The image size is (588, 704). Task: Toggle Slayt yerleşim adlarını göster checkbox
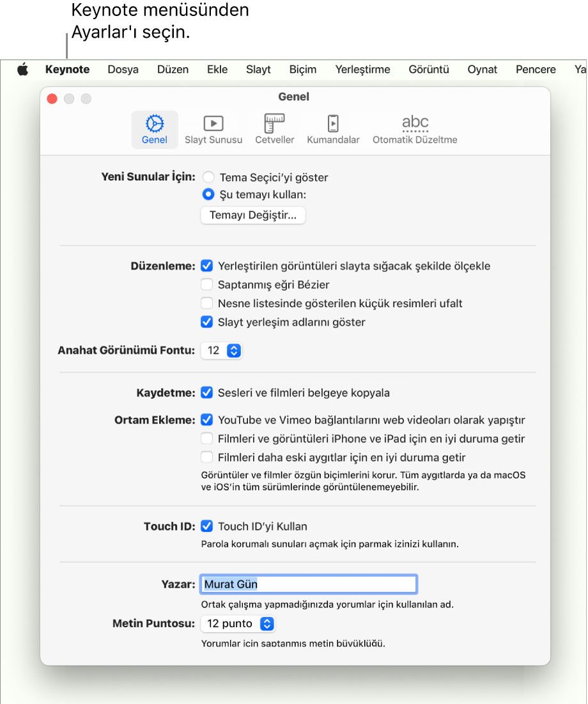207,322
